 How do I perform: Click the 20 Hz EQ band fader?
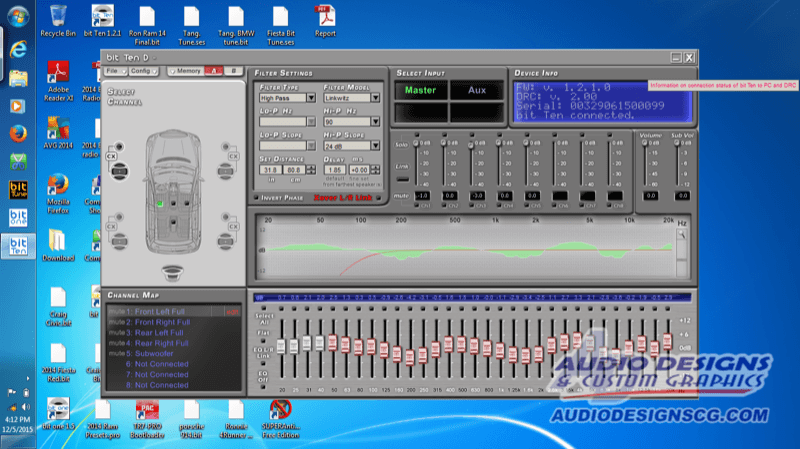281,345
